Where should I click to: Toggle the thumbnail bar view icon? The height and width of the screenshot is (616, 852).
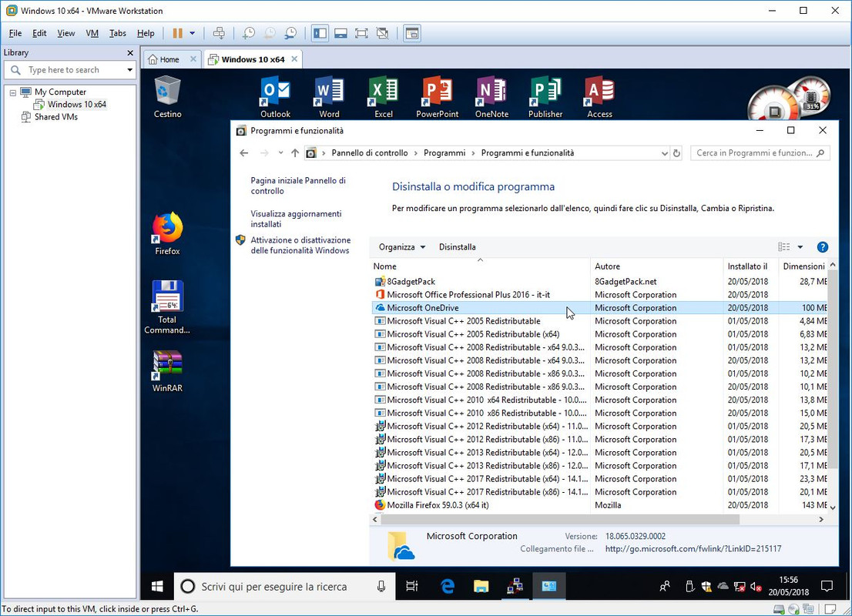(x=340, y=33)
